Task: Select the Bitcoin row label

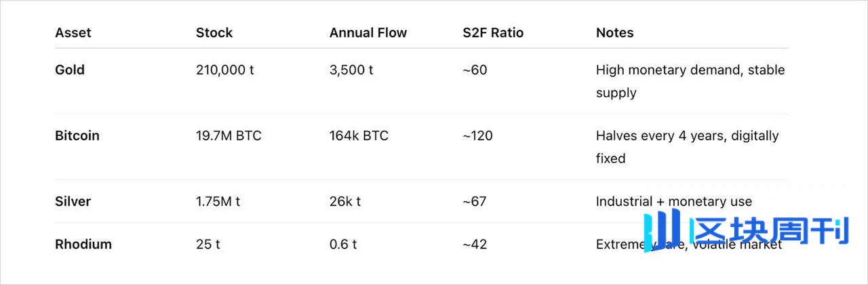Action: click(77, 135)
